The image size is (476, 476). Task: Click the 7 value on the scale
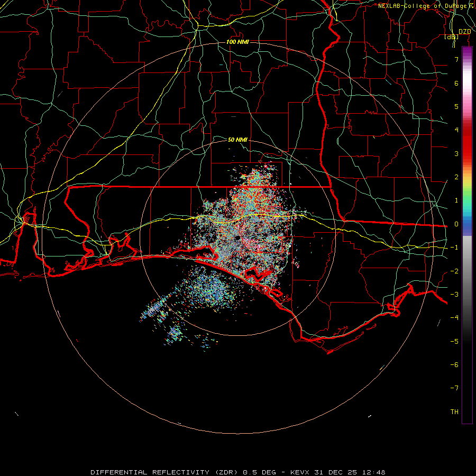coord(456,59)
